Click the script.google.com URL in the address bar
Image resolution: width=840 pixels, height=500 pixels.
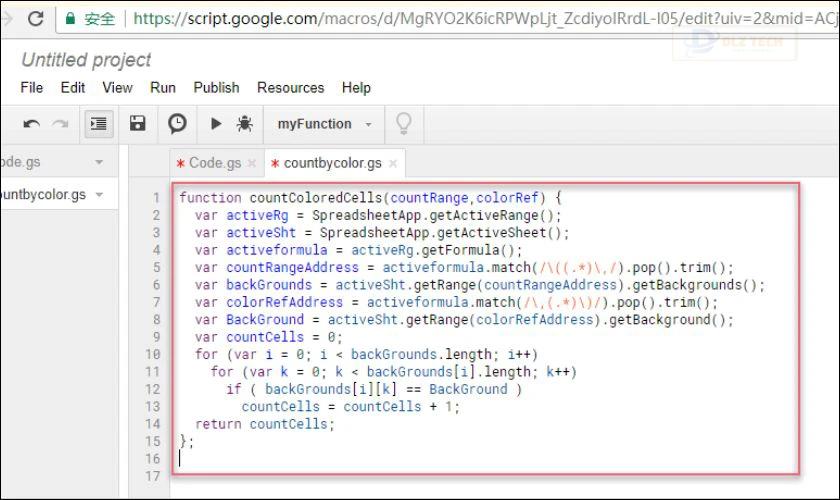click(485, 19)
